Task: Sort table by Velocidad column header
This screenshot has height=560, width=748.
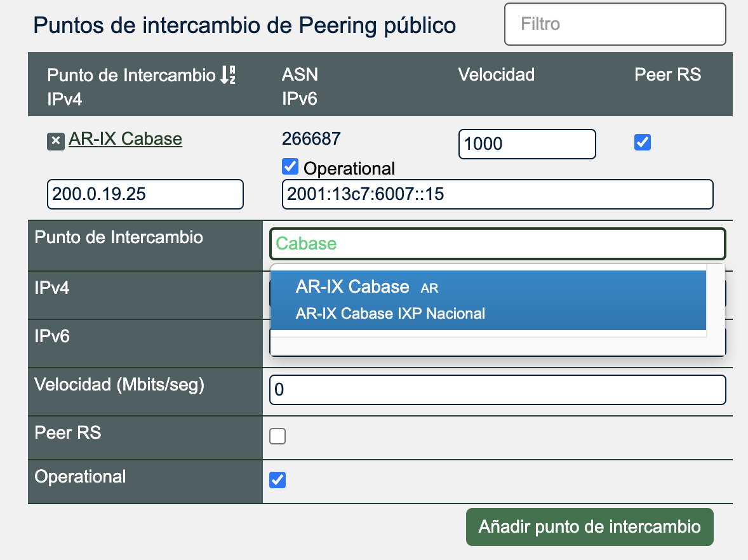Action: point(496,75)
